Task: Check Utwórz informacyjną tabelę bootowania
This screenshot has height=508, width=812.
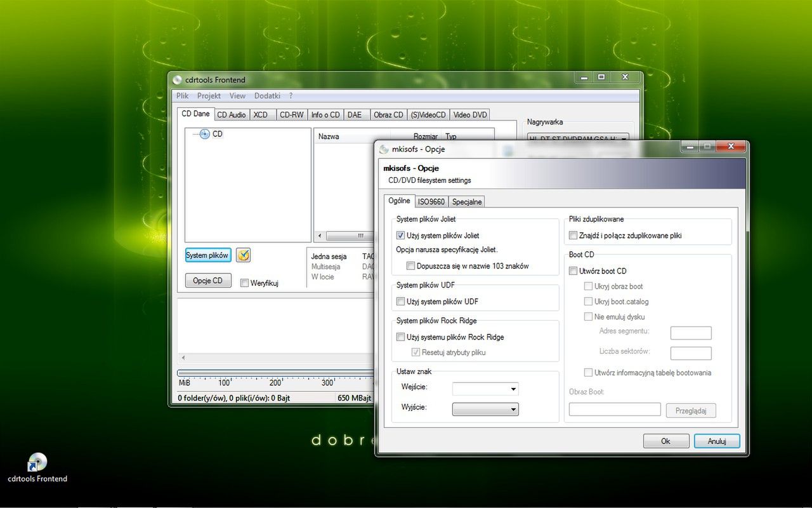Action: pos(588,373)
